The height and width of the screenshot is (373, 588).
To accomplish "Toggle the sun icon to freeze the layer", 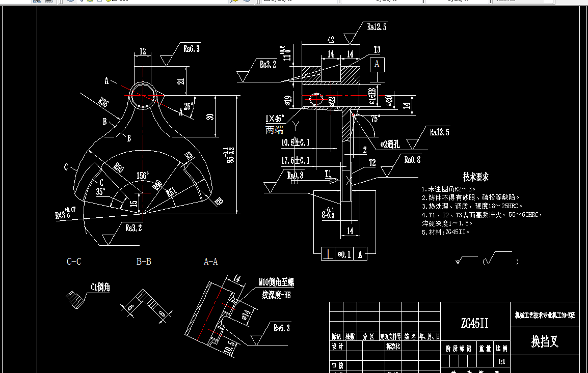I will 90,2.
